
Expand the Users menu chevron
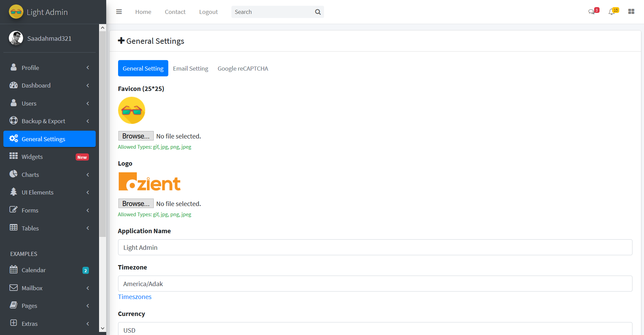88,104
